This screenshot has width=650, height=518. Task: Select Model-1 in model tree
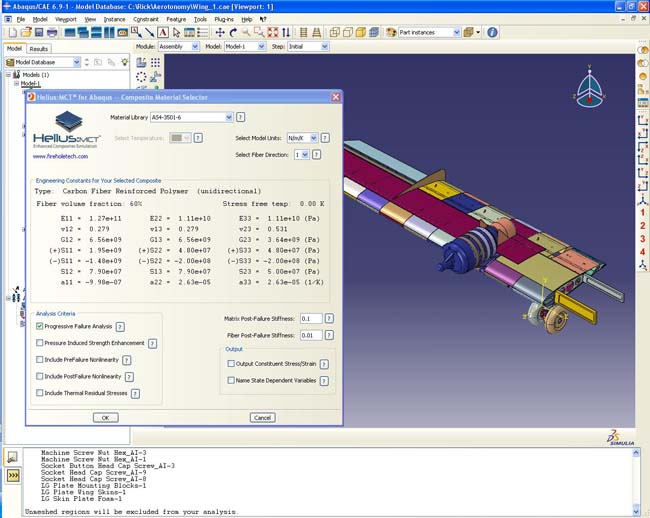coord(31,84)
